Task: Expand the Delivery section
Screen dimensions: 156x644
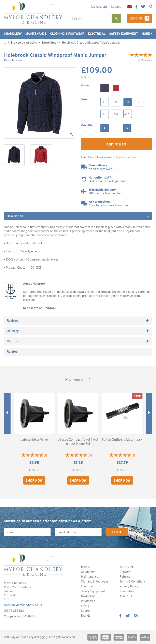Action: click(x=147, y=331)
